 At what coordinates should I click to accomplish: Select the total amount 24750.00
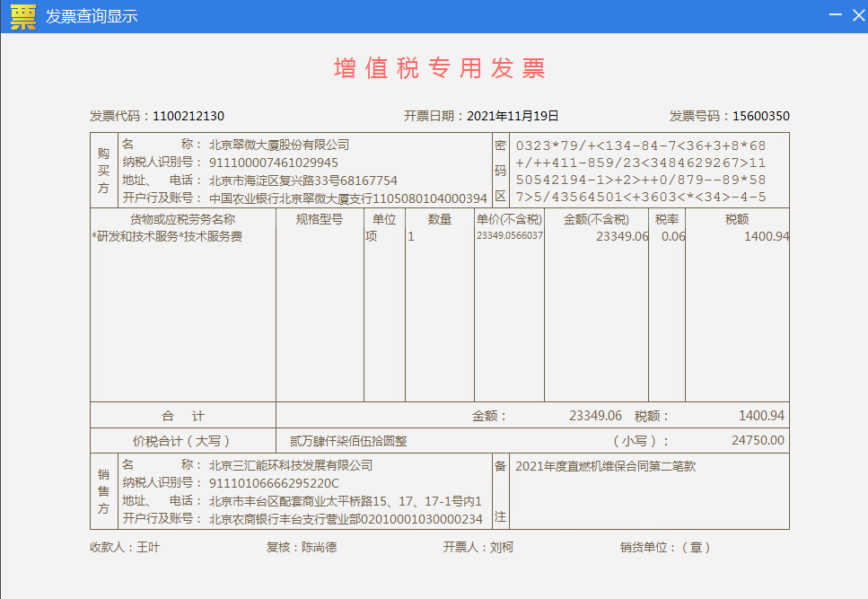click(758, 441)
